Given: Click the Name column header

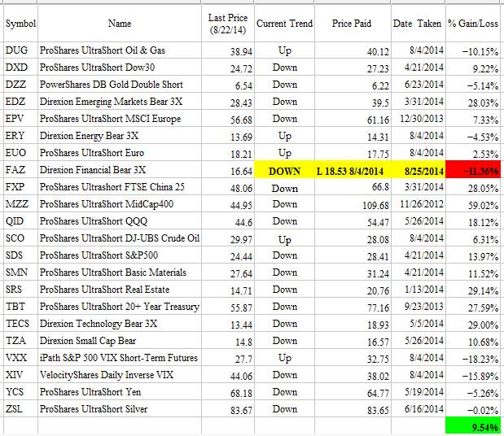Looking at the screenshot, I should tap(120, 23).
